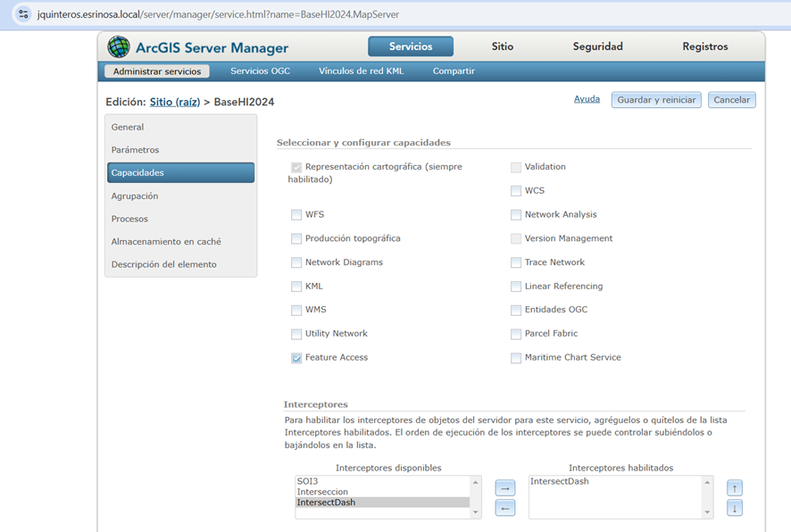Screen dimensions: 791x532
Task: Select IntersectDash in available interceptors list
Action: pos(382,503)
